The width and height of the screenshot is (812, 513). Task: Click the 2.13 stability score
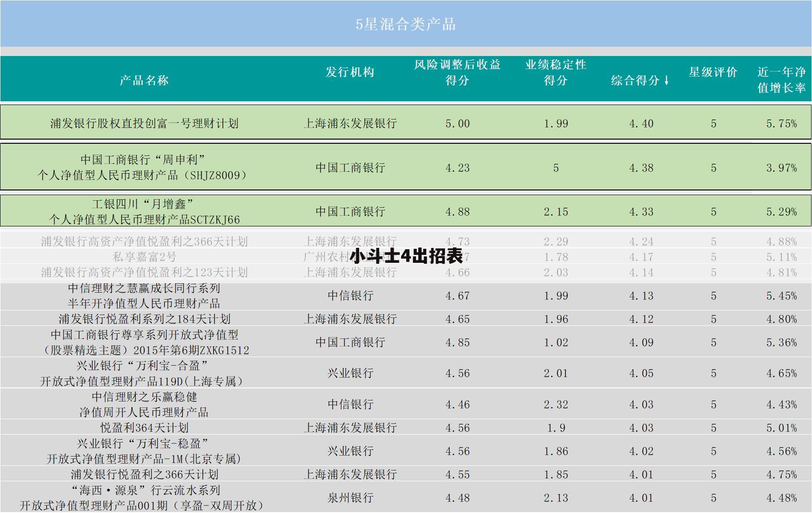point(556,498)
